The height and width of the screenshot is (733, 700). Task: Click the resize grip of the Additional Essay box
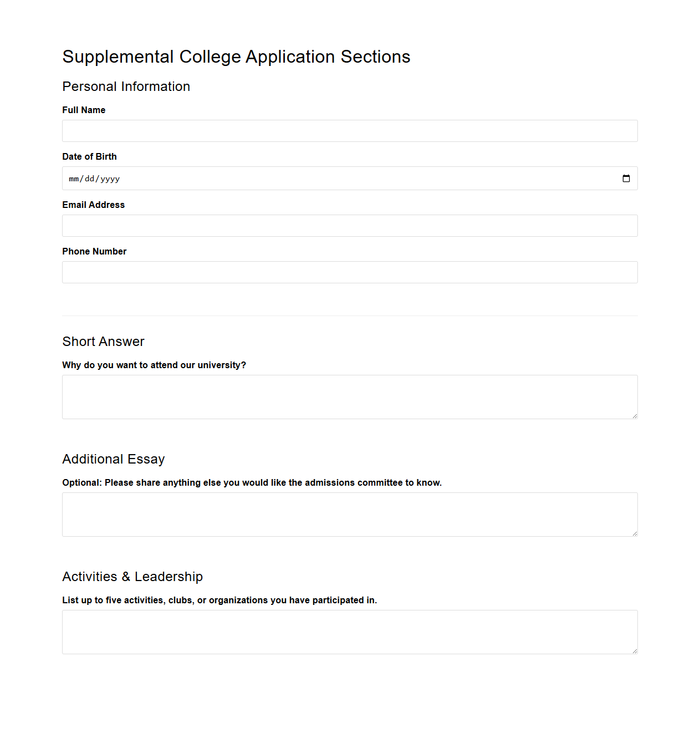pyautogui.click(x=634, y=533)
